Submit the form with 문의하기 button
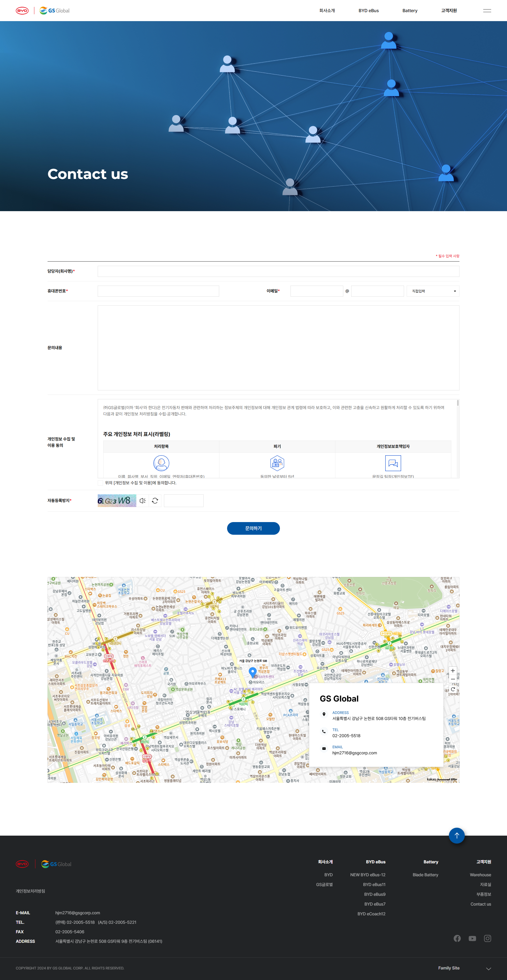This screenshot has height=980, width=507. pos(253,528)
